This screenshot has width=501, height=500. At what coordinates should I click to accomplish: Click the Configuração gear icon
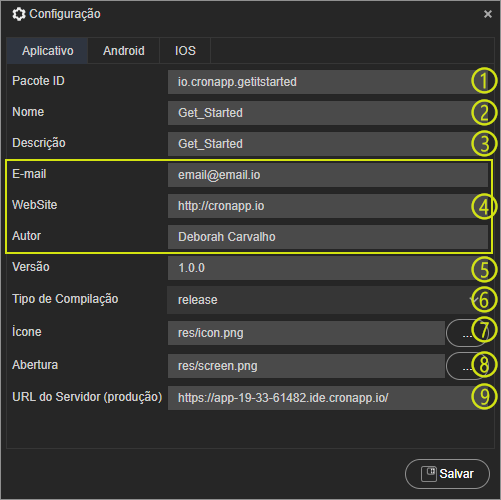coord(19,14)
